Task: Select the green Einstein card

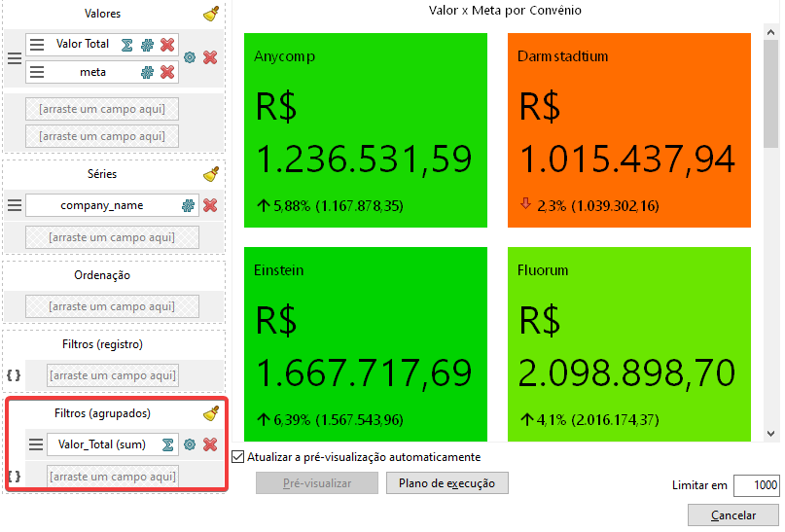Action: tap(366, 344)
